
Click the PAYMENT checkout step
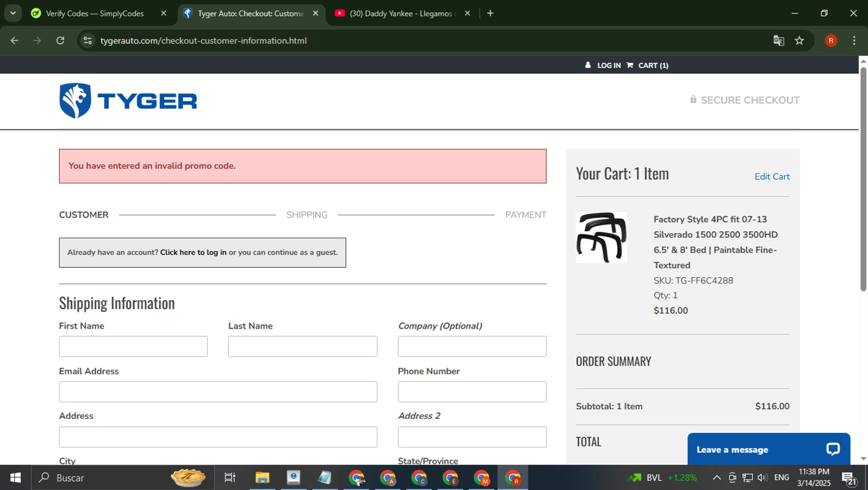pyautogui.click(x=525, y=215)
